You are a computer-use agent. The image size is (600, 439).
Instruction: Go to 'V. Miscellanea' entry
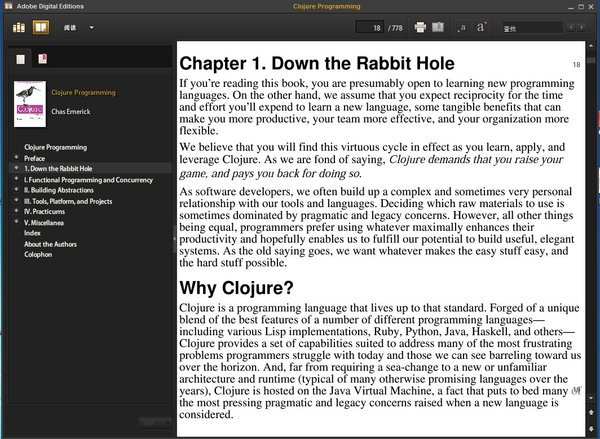(44, 223)
